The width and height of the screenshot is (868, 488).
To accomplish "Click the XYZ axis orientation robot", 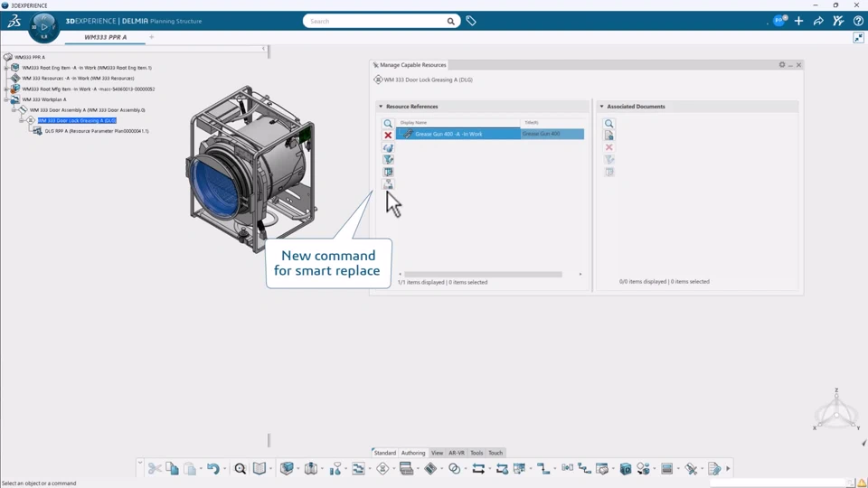I will click(x=836, y=409).
